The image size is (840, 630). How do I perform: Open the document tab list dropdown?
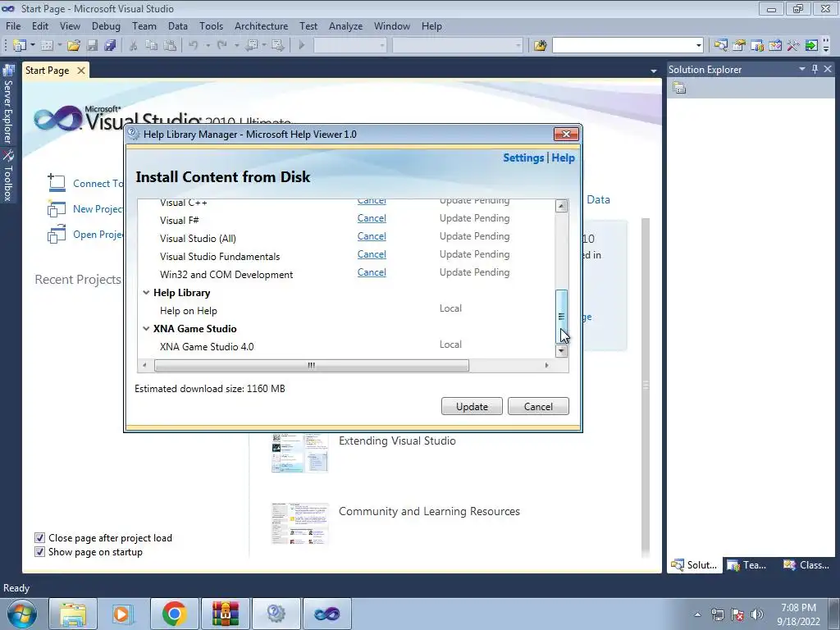(654, 71)
